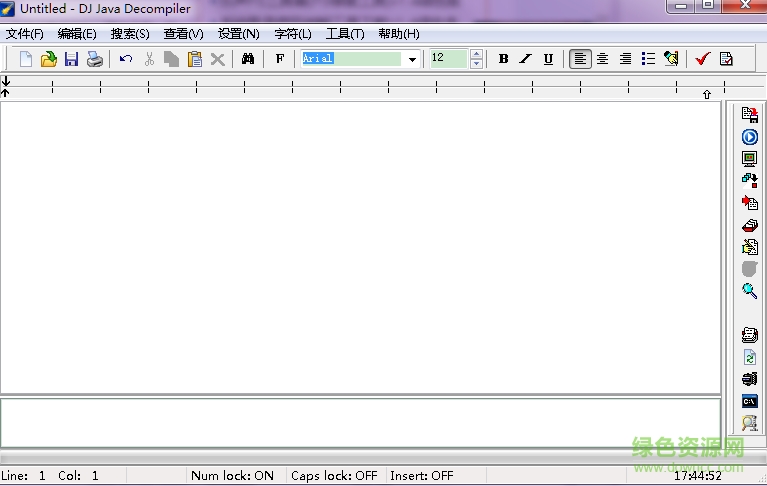Viewport: 767px width, 486px height.
Task: Click the 17:44:52 clock in status bar
Action: pos(698,476)
